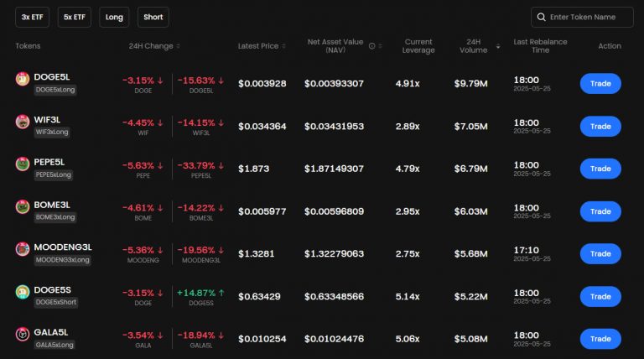Image resolution: width=644 pixels, height=359 pixels.
Task: Click the DOGE5S token icon
Action: (x=23, y=292)
